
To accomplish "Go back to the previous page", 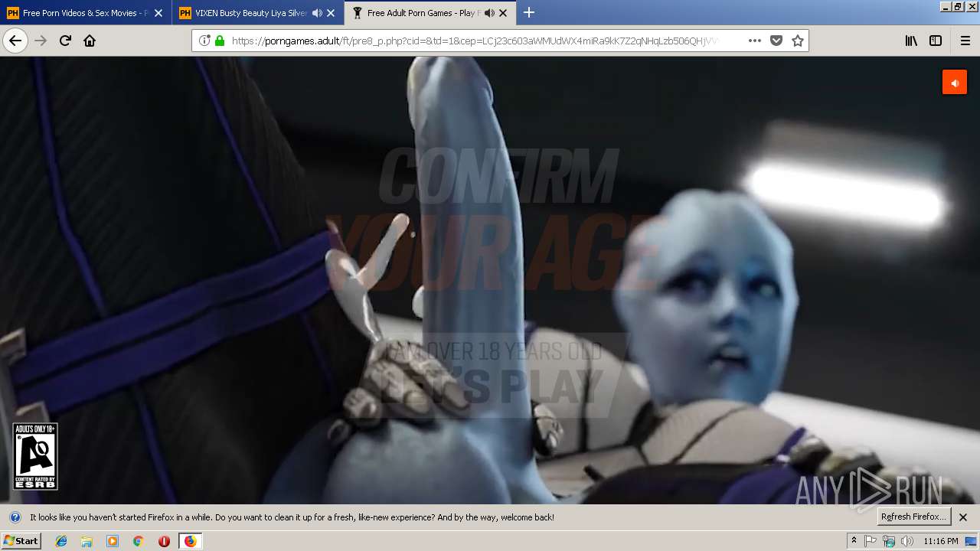I will click(x=15, y=41).
